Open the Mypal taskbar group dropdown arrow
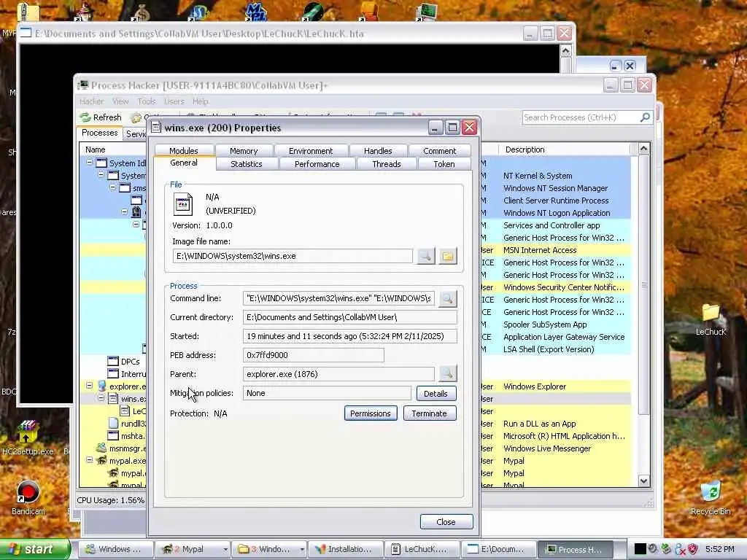This screenshot has width=747, height=560. click(x=225, y=550)
